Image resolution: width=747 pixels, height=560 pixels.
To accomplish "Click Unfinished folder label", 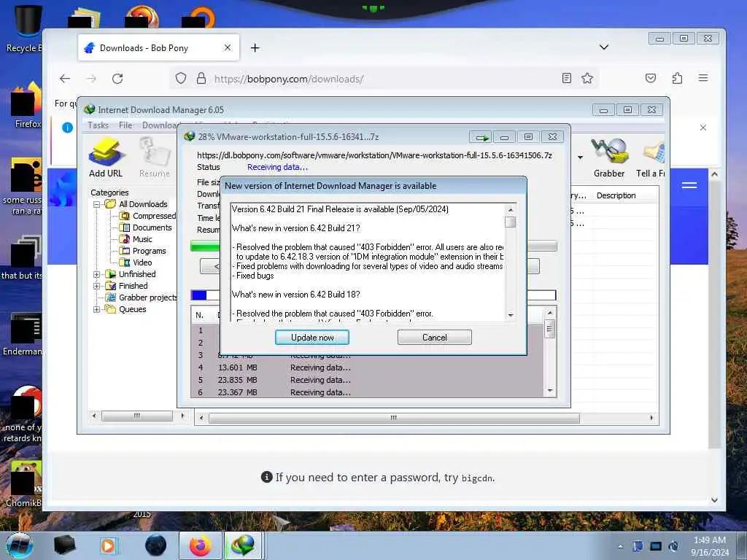I will point(137,274).
